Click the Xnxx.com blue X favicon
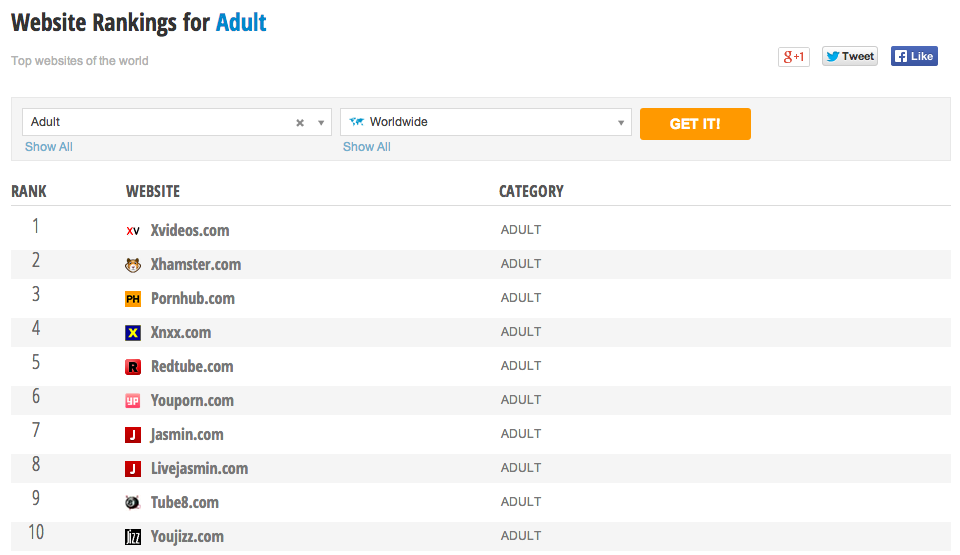Viewport: 960px width, 555px height. click(x=133, y=333)
